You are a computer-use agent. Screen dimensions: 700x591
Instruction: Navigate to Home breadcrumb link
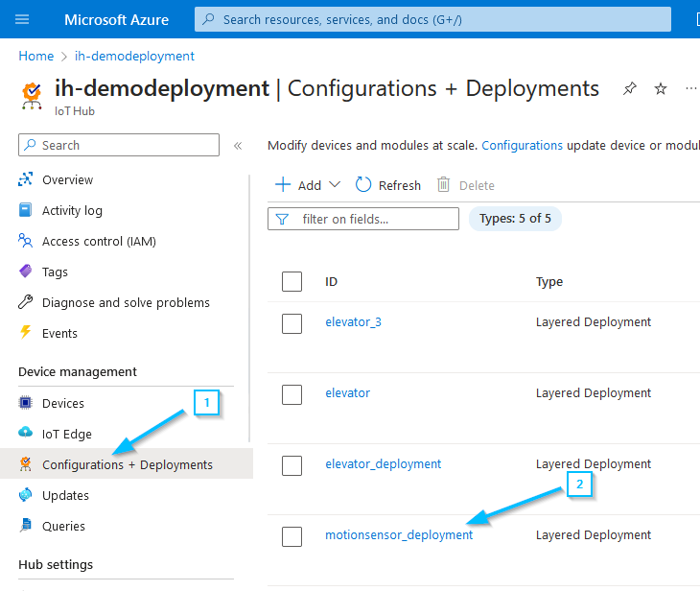[x=36, y=56]
